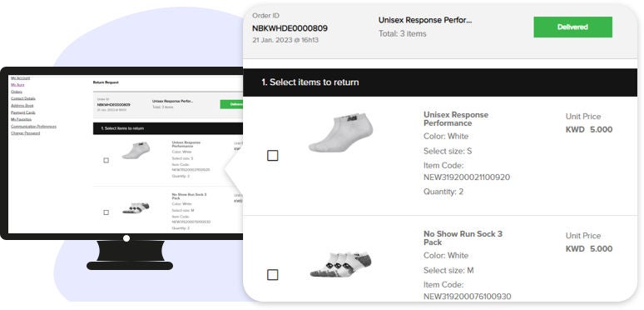Click the enlarged 'Select size: S' text
Screen dimensions: 644x310
[448, 151]
